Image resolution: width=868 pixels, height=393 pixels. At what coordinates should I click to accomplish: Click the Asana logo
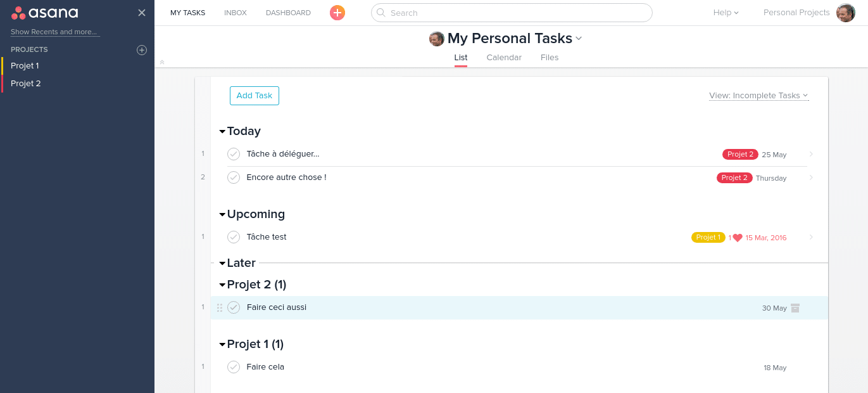click(45, 13)
